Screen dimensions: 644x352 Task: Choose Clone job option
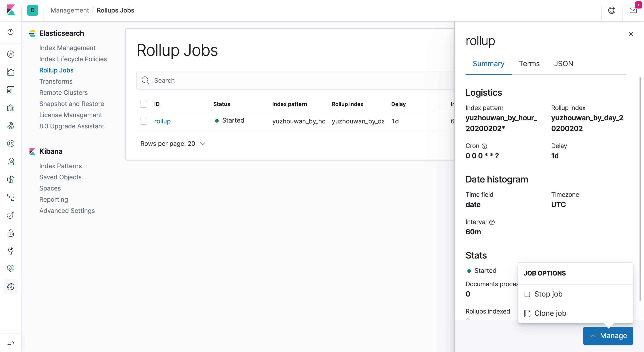(550, 313)
